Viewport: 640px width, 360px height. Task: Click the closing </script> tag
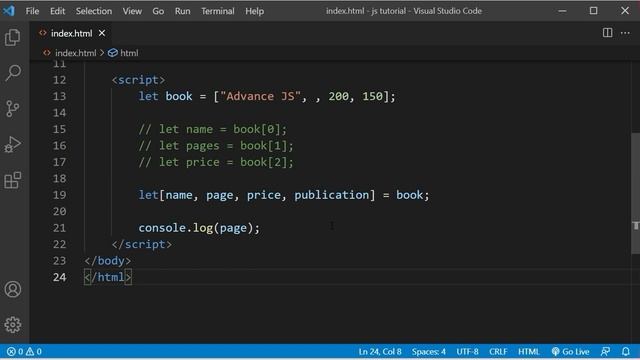click(142, 244)
